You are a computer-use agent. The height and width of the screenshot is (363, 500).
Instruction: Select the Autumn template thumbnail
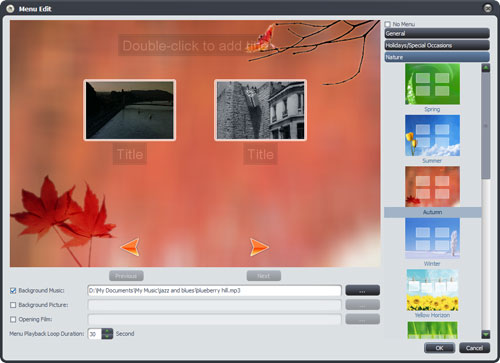[x=432, y=187]
